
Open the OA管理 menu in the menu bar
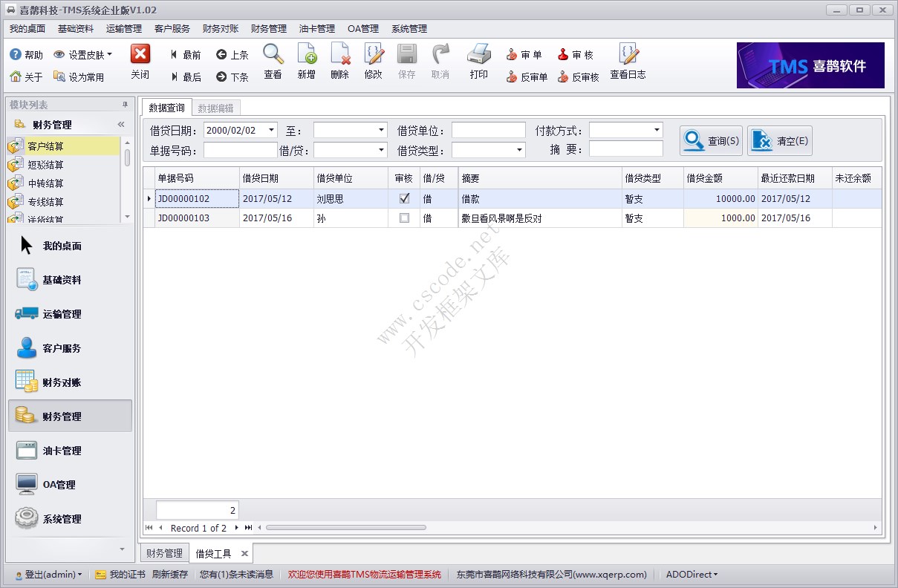(363, 29)
